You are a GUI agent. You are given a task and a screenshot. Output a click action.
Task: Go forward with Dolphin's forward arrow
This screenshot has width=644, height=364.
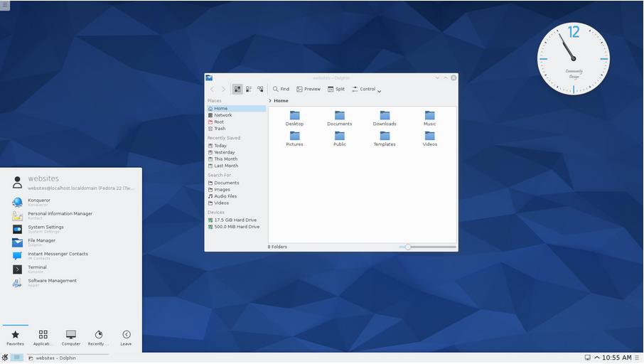click(x=223, y=89)
